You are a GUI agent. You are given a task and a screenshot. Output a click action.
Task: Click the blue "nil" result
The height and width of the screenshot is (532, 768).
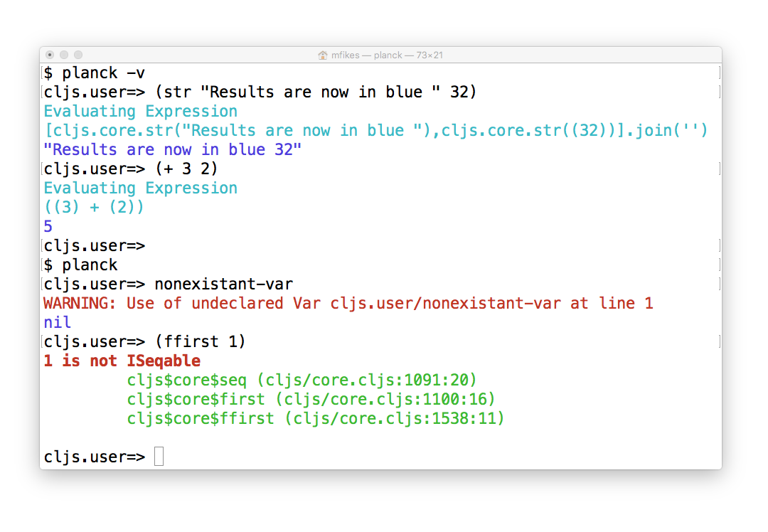58,322
